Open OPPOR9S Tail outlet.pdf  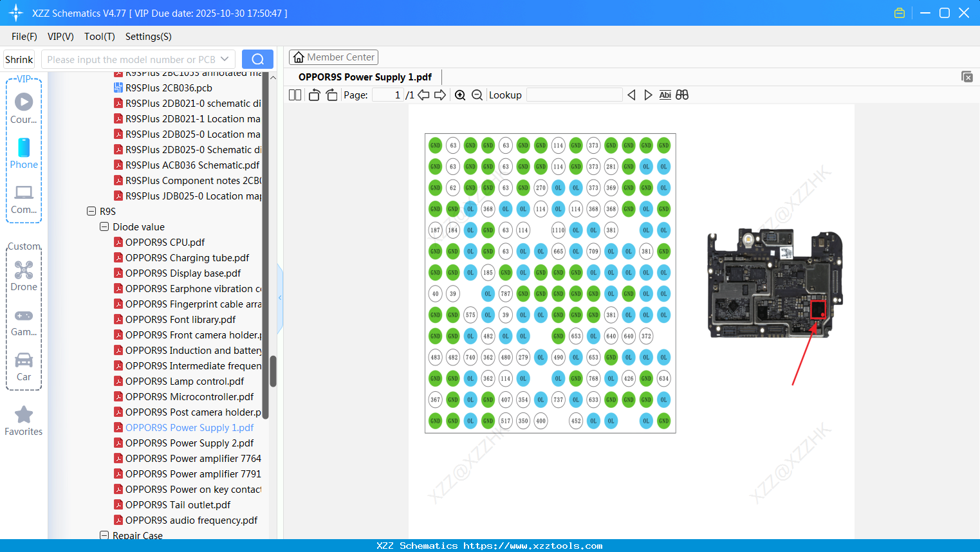coord(178,505)
